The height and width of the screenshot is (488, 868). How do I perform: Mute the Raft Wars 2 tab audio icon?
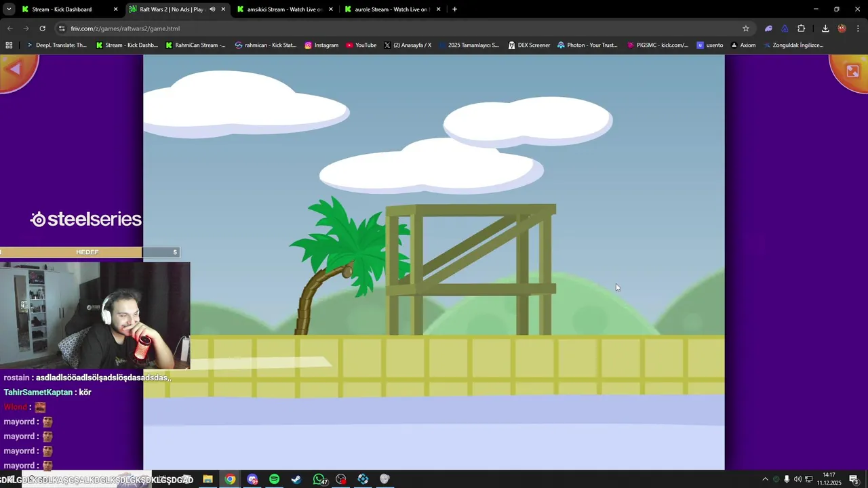pos(212,9)
